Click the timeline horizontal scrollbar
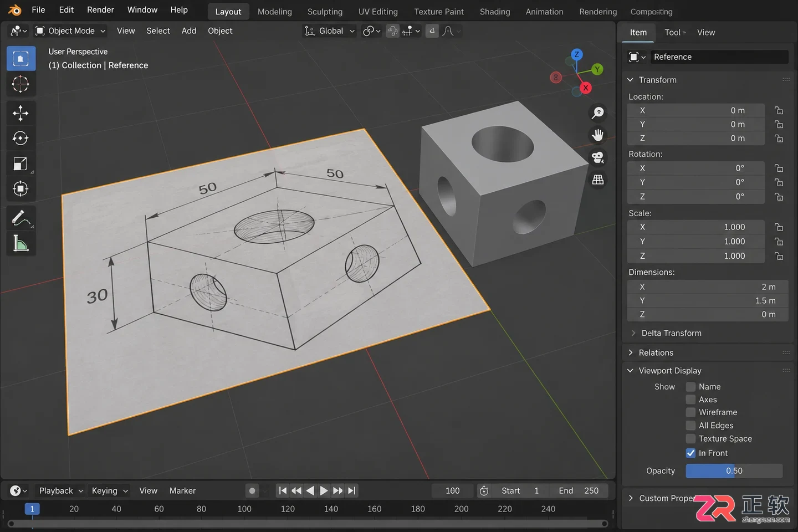This screenshot has width=798, height=532. [x=308, y=524]
